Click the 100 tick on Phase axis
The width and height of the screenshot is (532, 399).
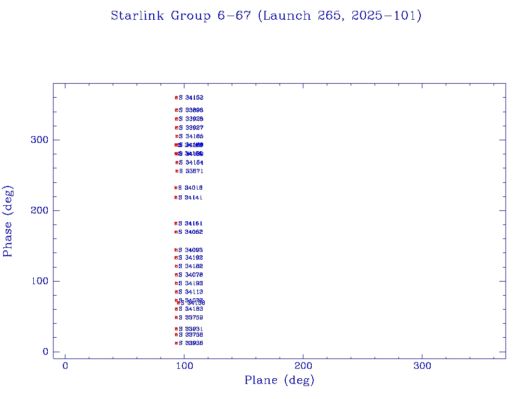tap(39, 281)
